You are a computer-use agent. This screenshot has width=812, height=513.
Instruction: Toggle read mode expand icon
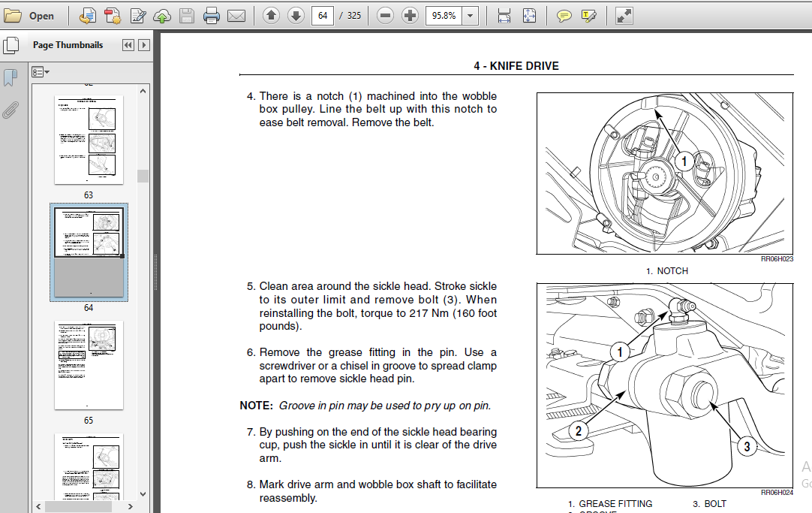pyautogui.click(x=624, y=16)
